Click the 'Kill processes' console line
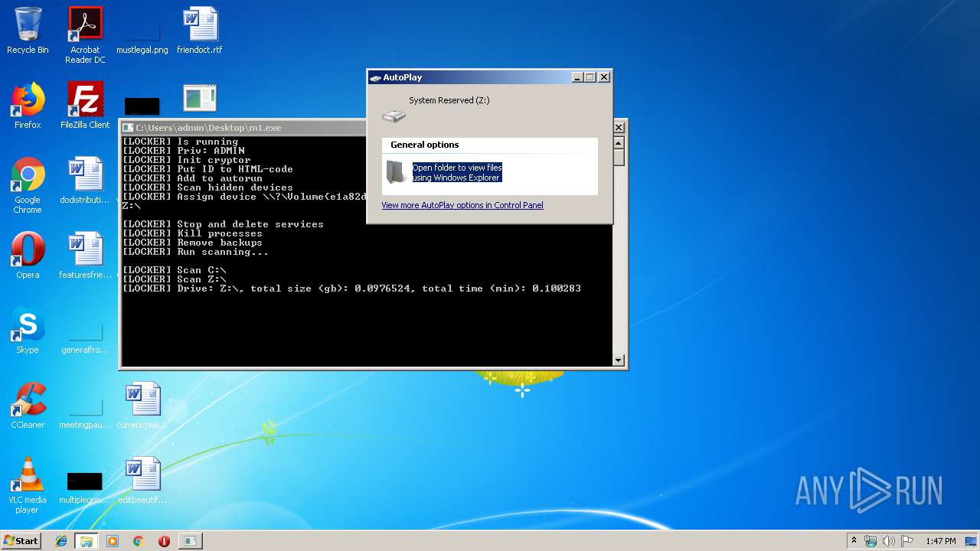The width and height of the screenshot is (980, 551). (192, 233)
